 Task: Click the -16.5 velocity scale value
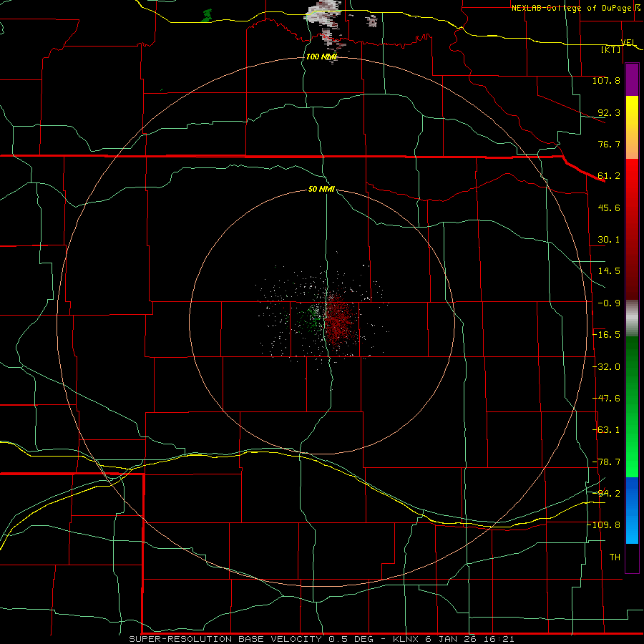[607, 335]
